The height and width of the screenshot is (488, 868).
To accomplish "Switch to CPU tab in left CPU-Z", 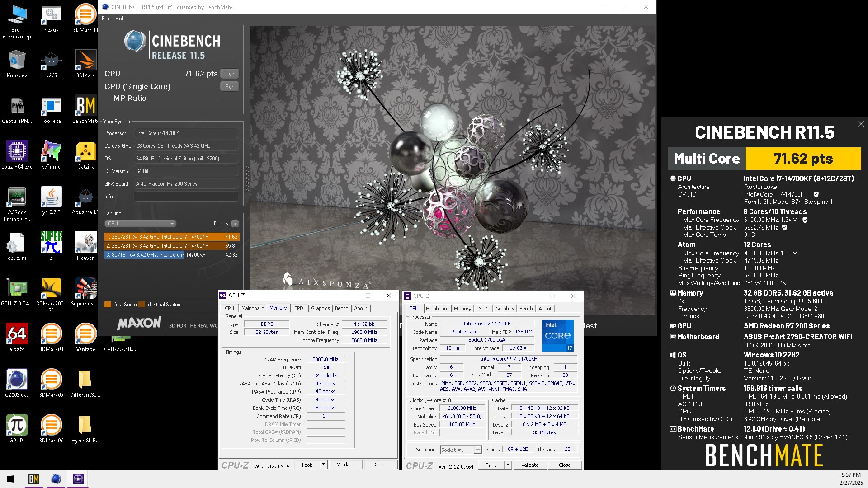I will tap(230, 308).
